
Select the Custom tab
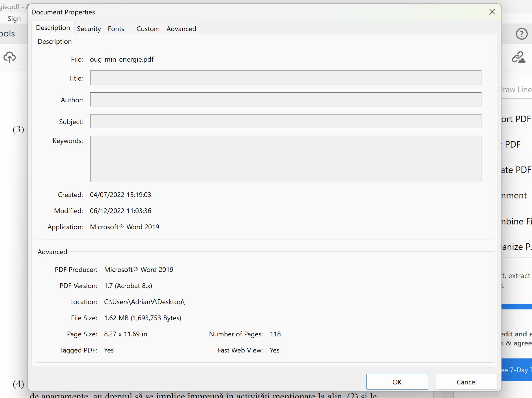[148, 29]
